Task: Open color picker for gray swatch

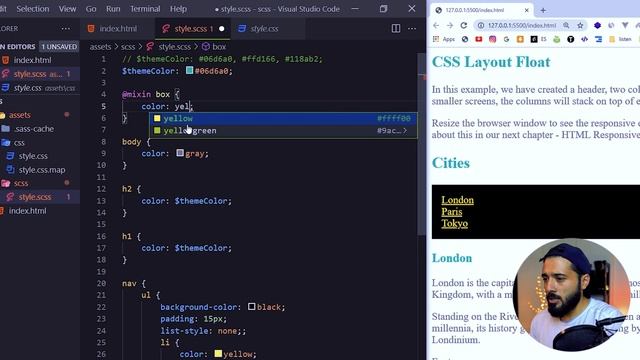Action: (180, 153)
